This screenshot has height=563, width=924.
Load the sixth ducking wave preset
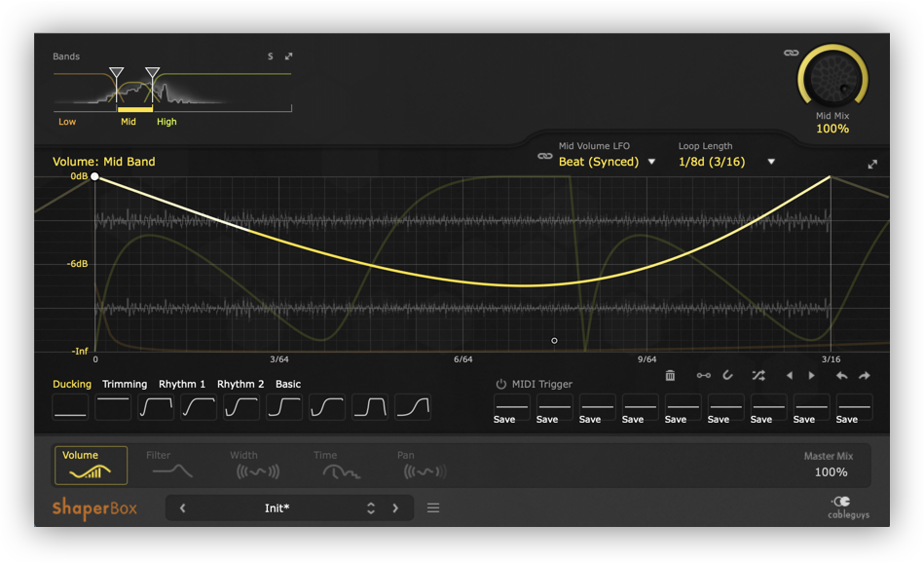pos(284,407)
